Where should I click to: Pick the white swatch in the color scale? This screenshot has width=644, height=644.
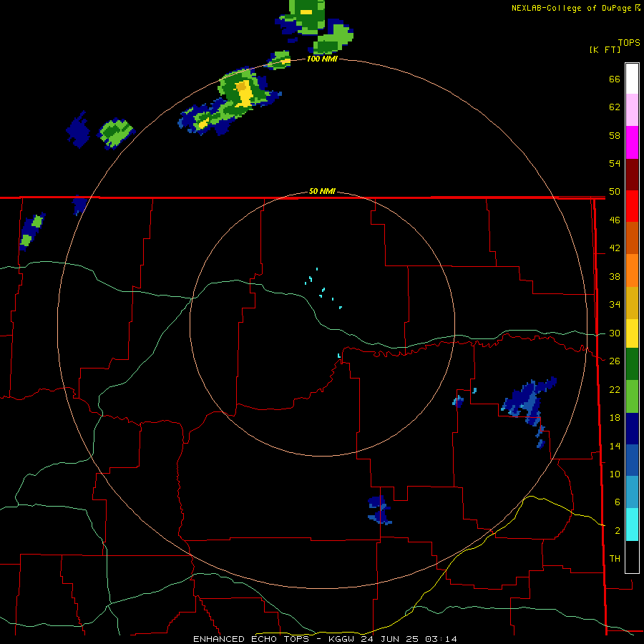(x=632, y=79)
